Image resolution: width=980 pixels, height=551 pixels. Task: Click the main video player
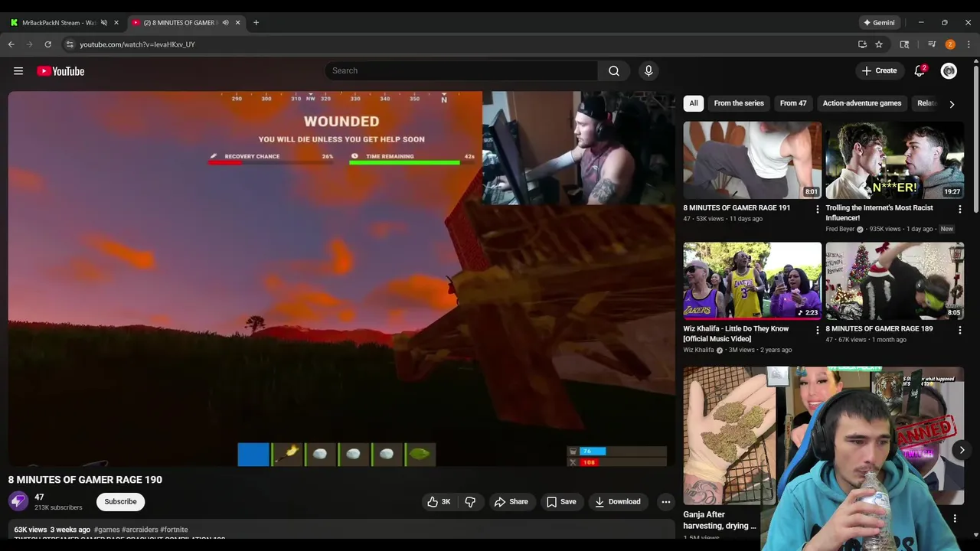click(341, 279)
